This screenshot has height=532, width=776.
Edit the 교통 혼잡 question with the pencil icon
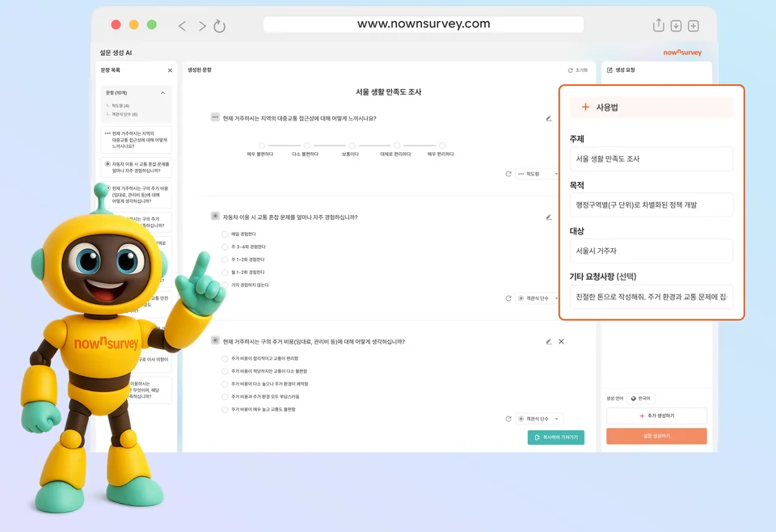pos(549,217)
